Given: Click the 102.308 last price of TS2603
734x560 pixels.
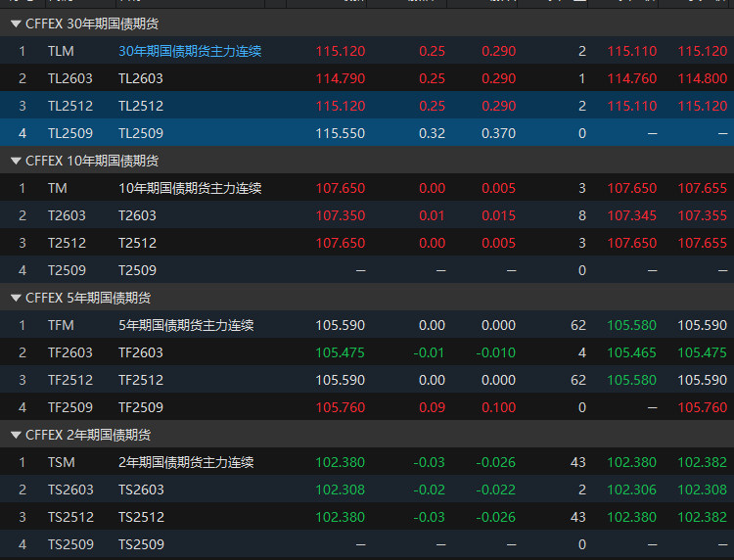Looking at the screenshot, I should [x=341, y=490].
